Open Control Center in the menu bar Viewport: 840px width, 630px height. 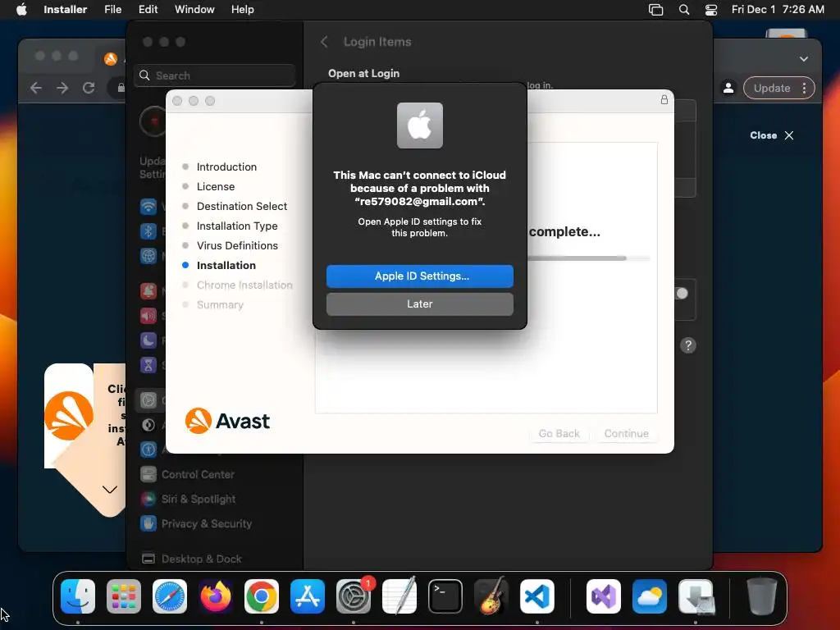click(711, 10)
